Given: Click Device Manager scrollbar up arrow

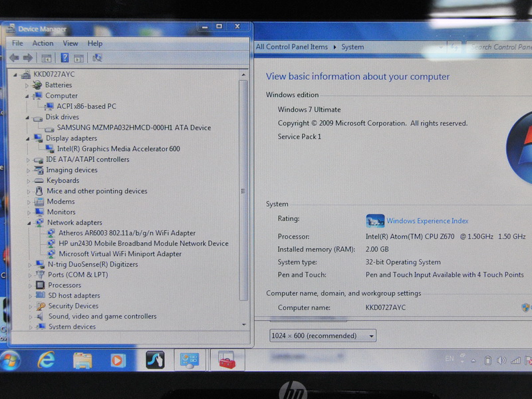Looking at the screenshot, I should point(243,74).
